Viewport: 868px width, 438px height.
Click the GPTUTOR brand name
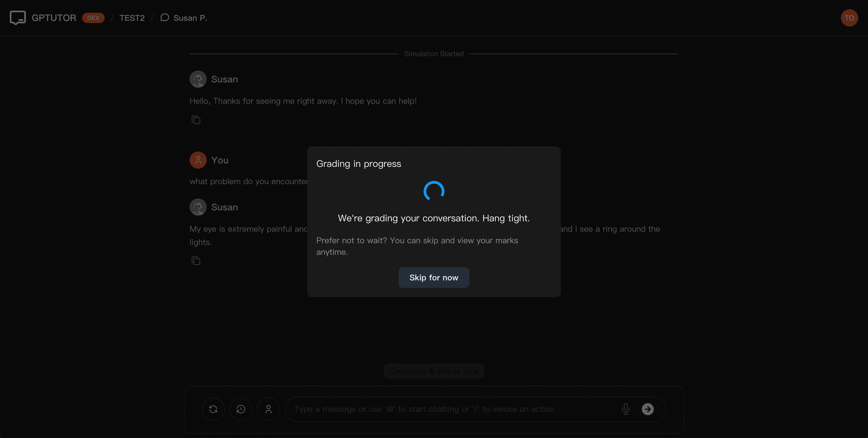pos(54,18)
